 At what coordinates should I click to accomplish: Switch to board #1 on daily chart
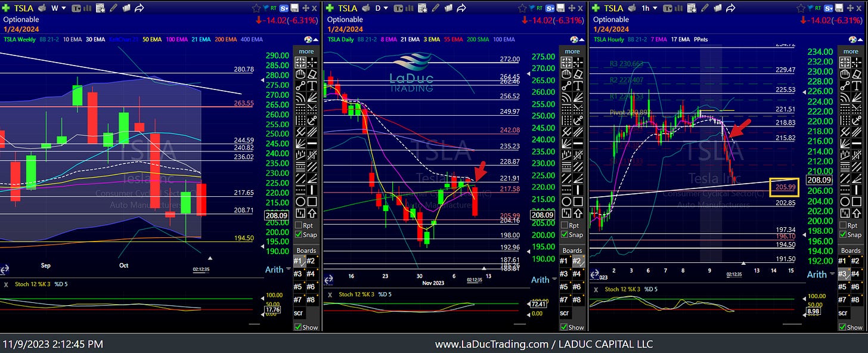pyautogui.click(x=567, y=261)
